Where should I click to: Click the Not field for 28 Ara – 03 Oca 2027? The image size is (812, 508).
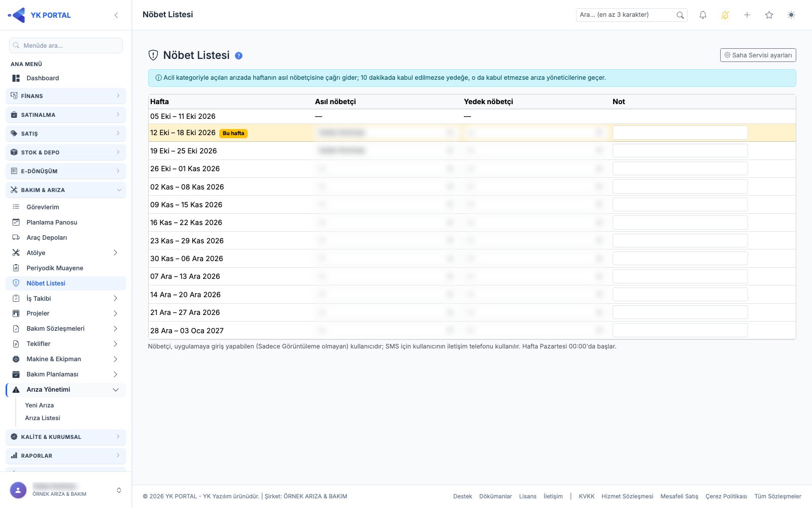(680, 330)
